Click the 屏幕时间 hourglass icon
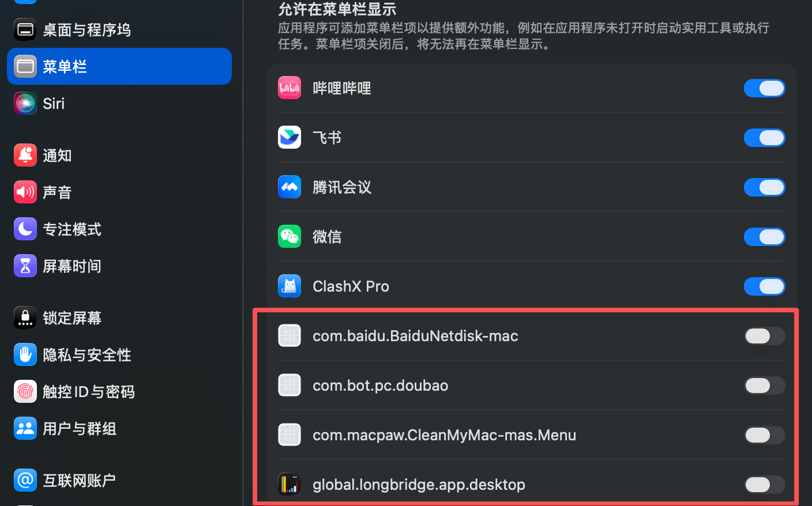The image size is (812, 506). coord(25,266)
